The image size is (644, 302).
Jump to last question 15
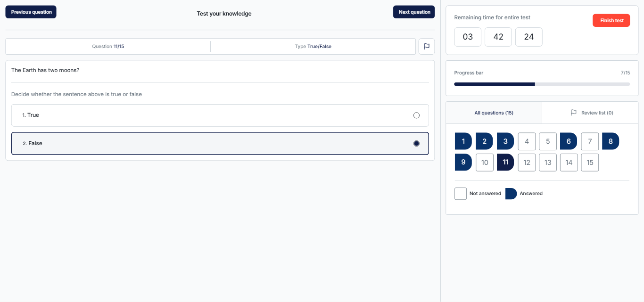click(590, 163)
